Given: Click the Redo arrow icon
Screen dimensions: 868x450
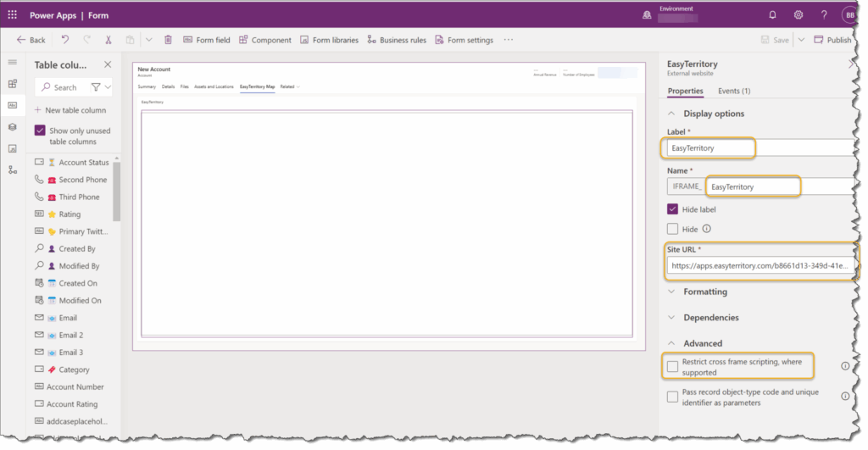Looking at the screenshot, I should 87,39.
